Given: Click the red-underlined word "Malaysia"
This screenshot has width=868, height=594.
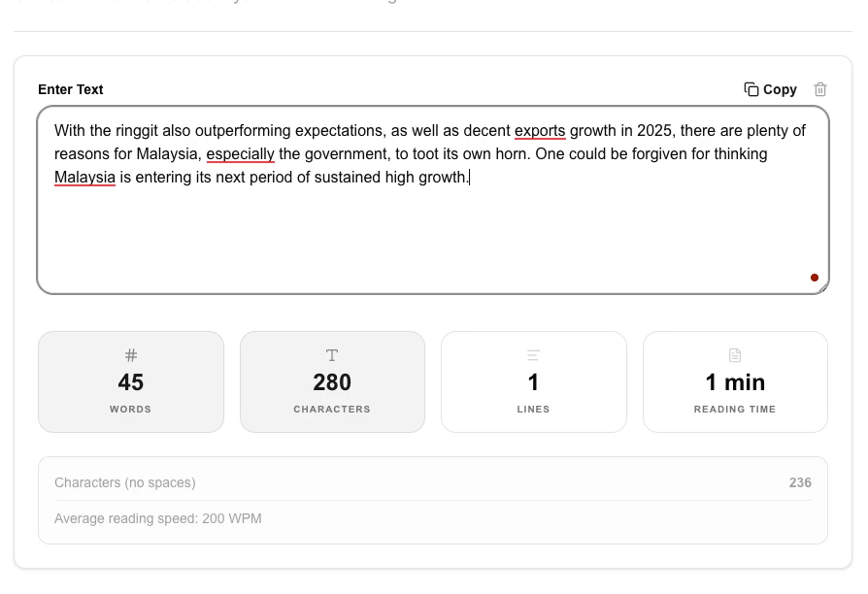Looking at the screenshot, I should pos(84,177).
